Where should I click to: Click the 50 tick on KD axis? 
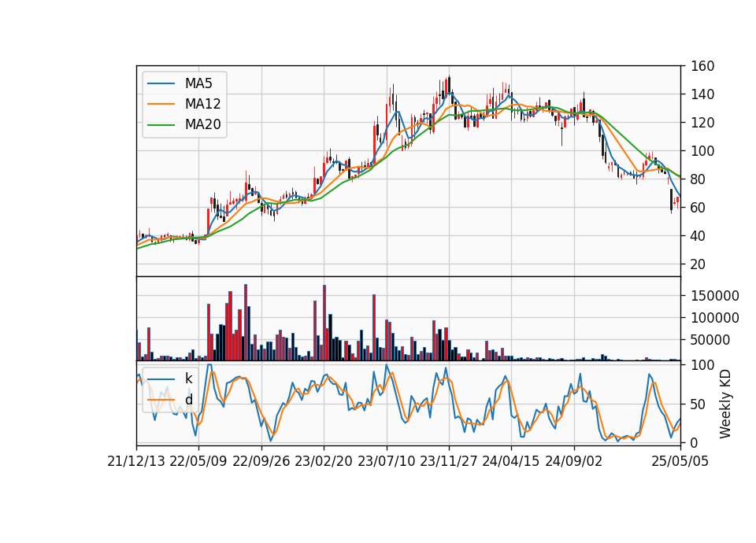[699, 404]
